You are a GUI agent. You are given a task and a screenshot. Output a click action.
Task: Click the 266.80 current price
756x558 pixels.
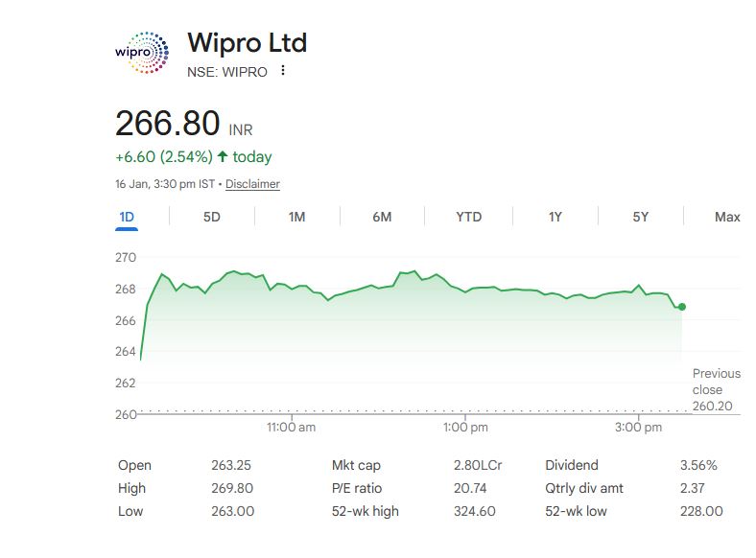tap(168, 124)
